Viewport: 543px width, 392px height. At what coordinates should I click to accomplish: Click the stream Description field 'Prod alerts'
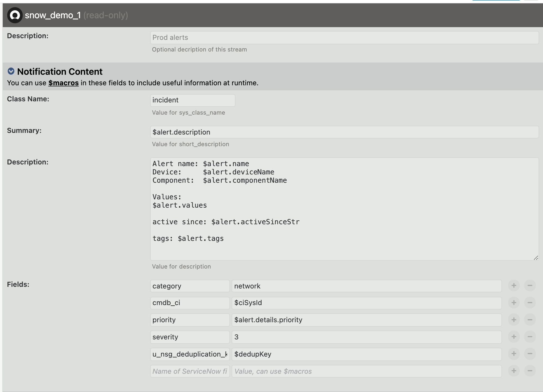click(344, 37)
